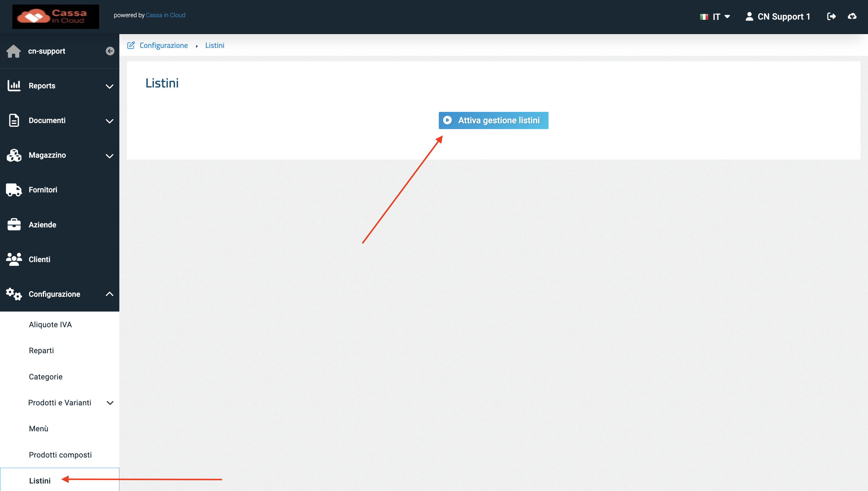868x491 pixels.
Task: Open the IT language dropdown arrow
Action: tap(727, 17)
